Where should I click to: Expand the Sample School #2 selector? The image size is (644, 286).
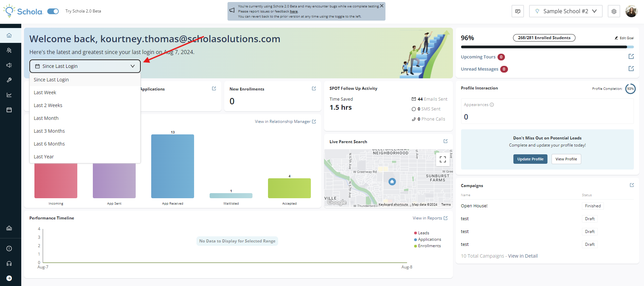point(566,11)
